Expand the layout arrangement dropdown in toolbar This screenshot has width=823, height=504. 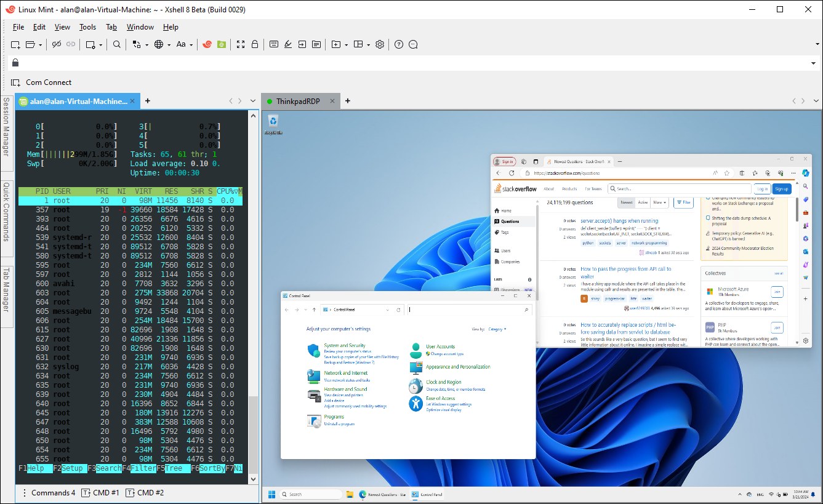(x=369, y=44)
